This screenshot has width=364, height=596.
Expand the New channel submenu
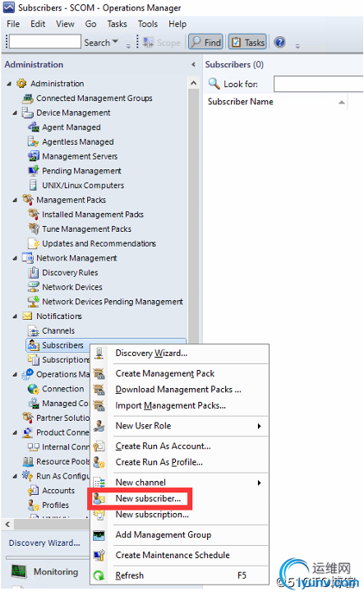pyautogui.click(x=259, y=483)
